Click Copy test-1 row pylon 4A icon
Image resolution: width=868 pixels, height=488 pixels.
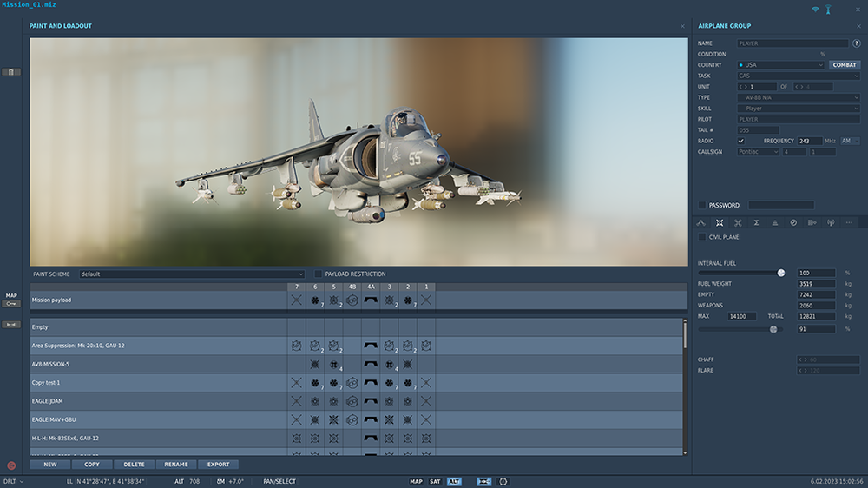pyautogui.click(x=371, y=383)
